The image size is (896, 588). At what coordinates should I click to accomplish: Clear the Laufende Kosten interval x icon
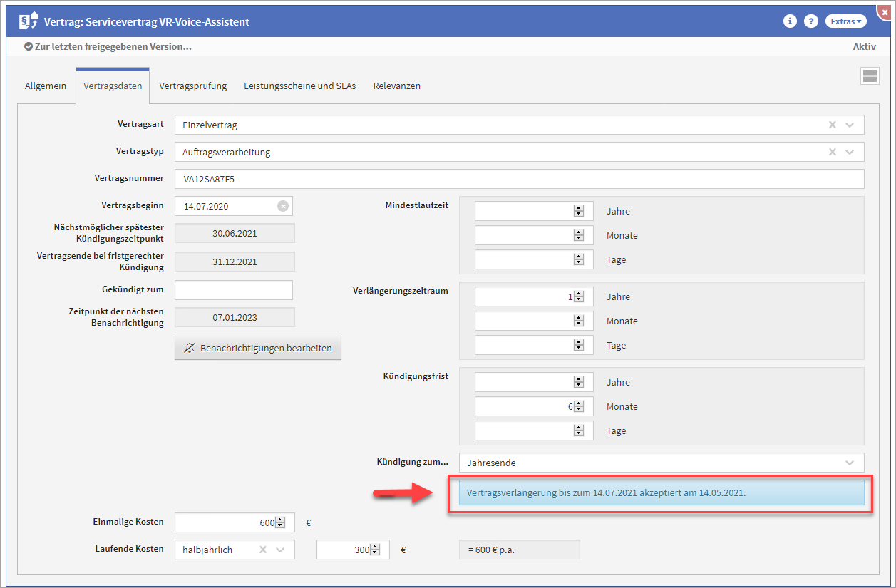click(x=262, y=550)
